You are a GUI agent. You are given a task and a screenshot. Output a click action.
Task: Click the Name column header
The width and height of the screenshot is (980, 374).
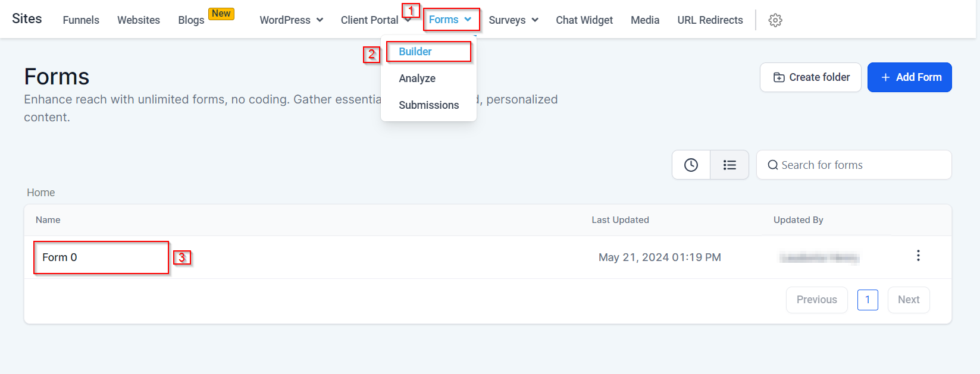[48, 220]
